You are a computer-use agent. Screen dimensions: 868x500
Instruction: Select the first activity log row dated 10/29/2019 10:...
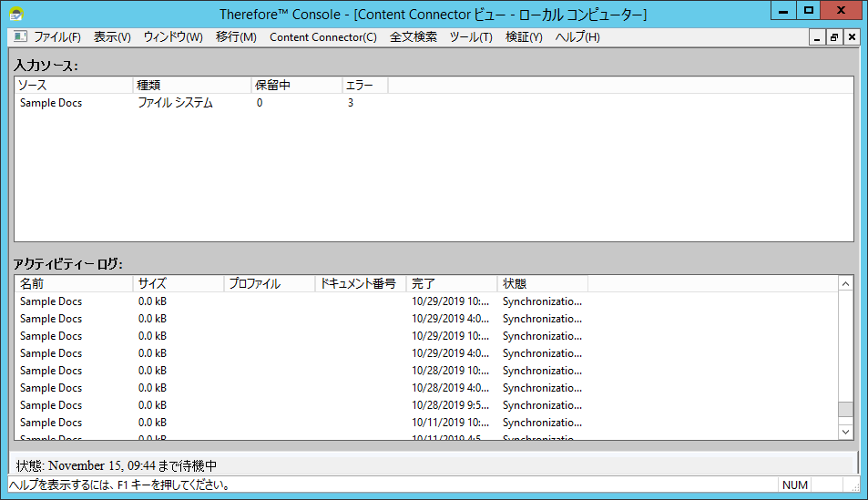pos(426,301)
